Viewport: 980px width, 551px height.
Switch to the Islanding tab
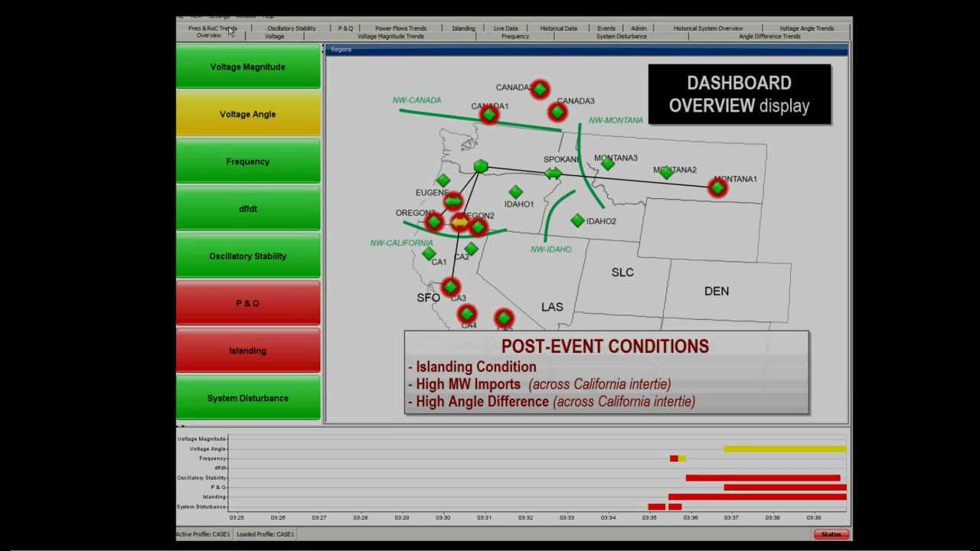(463, 28)
